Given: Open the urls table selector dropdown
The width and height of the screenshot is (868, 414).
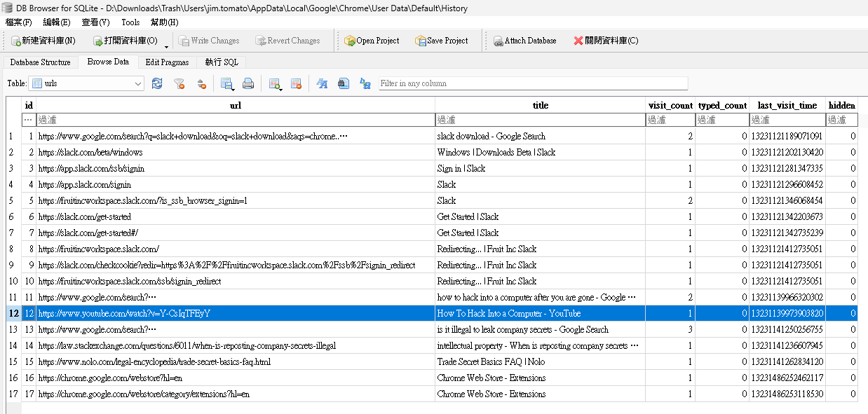Looking at the screenshot, I should click(86, 83).
